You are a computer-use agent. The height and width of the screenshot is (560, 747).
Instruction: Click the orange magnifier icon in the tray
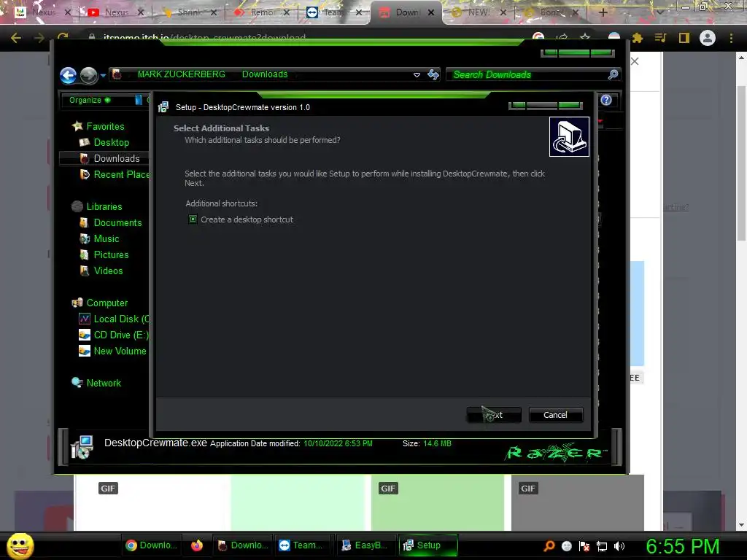549,546
